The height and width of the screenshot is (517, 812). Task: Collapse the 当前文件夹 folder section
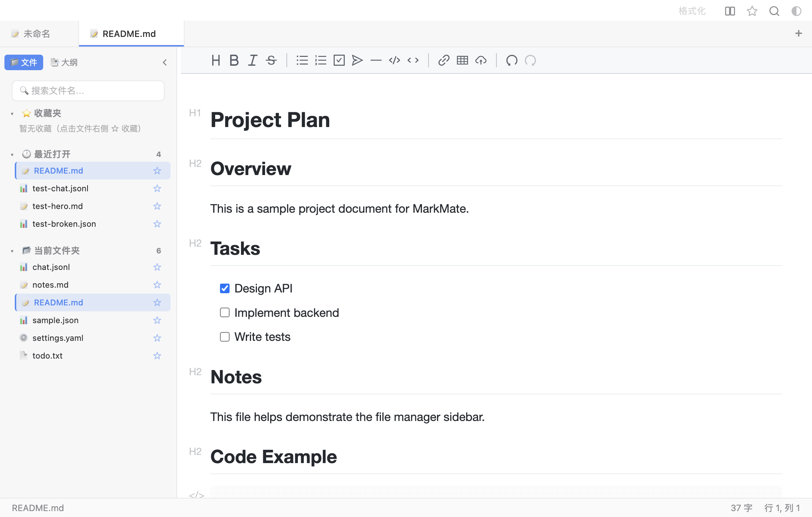pos(12,251)
